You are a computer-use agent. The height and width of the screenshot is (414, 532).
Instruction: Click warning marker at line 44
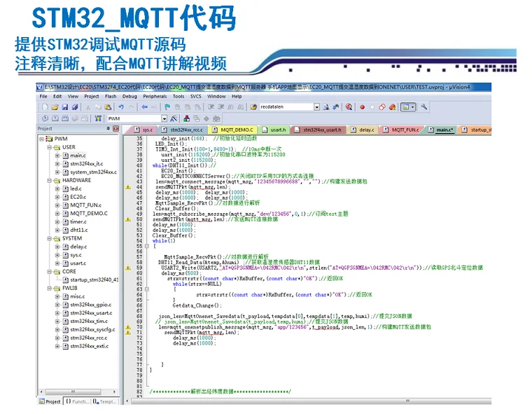(x=128, y=187)
